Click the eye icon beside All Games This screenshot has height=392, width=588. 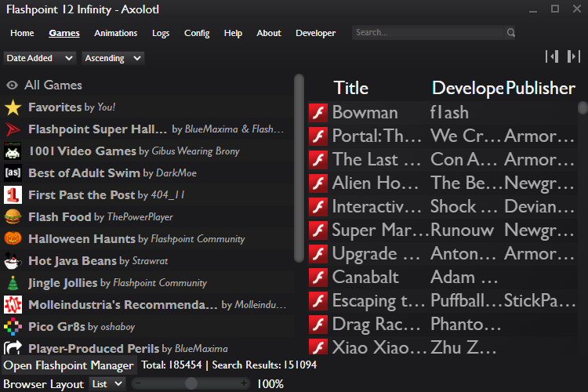click(13, 85)
